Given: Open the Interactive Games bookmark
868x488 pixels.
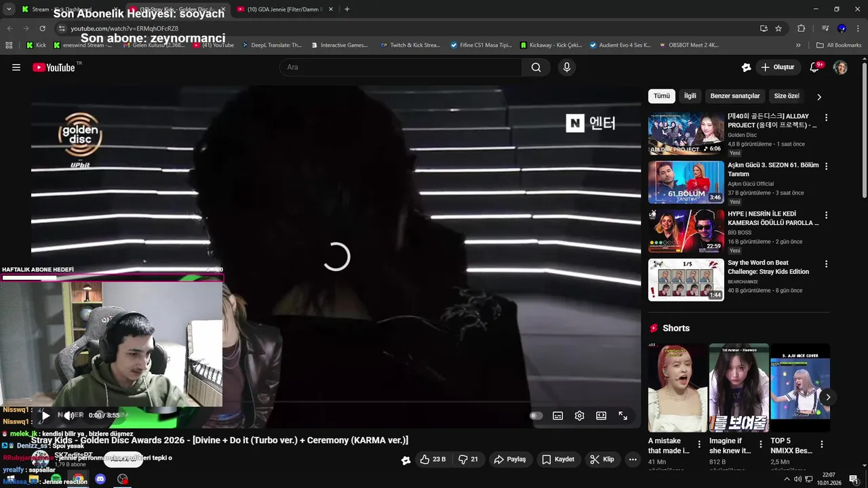Looking at the screenshot, I should click(x=340, y=45).
